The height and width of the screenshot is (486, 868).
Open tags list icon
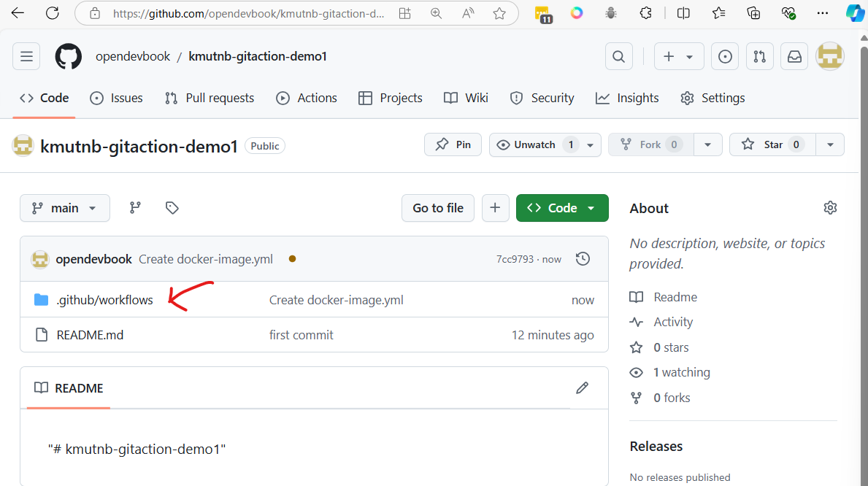click(x=172, y=208)
